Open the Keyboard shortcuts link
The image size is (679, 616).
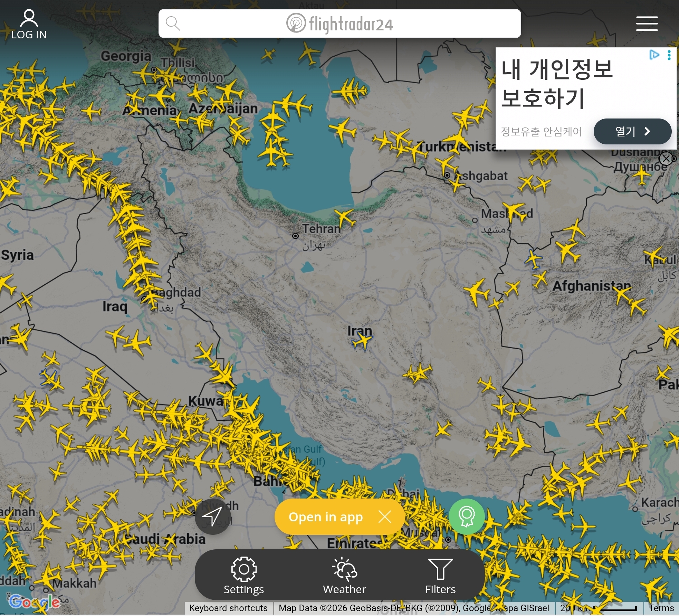click(228, 608)
